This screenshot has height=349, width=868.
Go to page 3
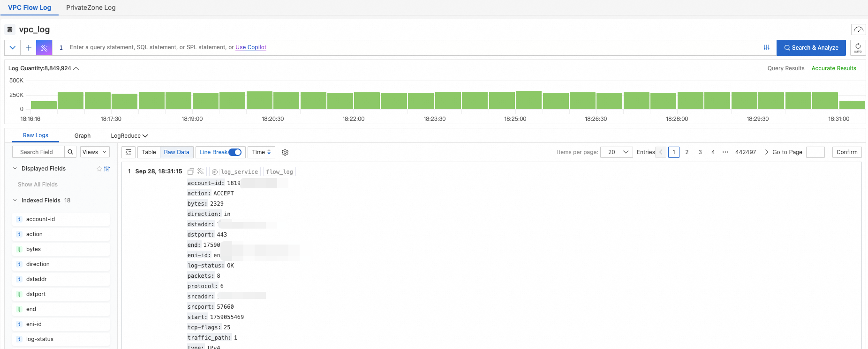[x=700, y=152]
